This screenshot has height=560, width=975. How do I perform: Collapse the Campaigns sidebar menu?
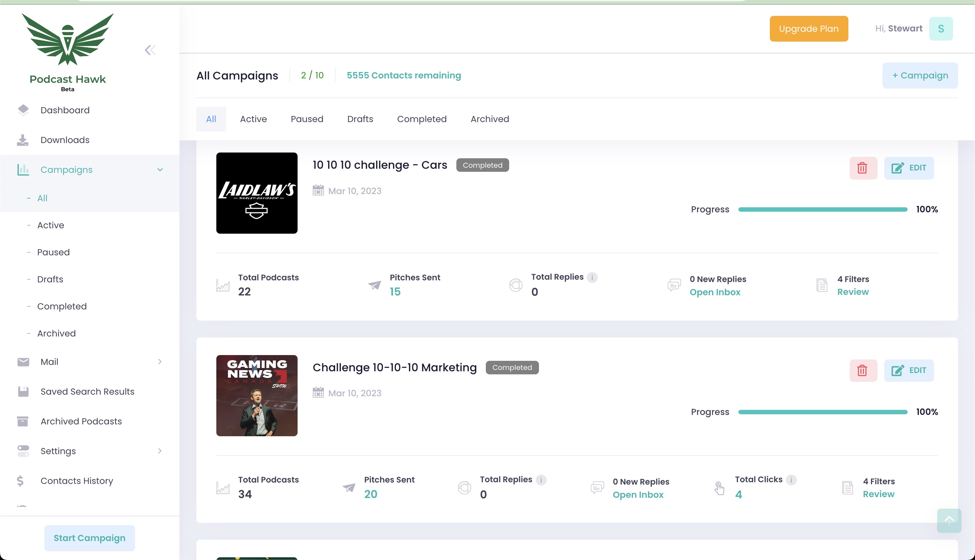click(x=160, y=170)
